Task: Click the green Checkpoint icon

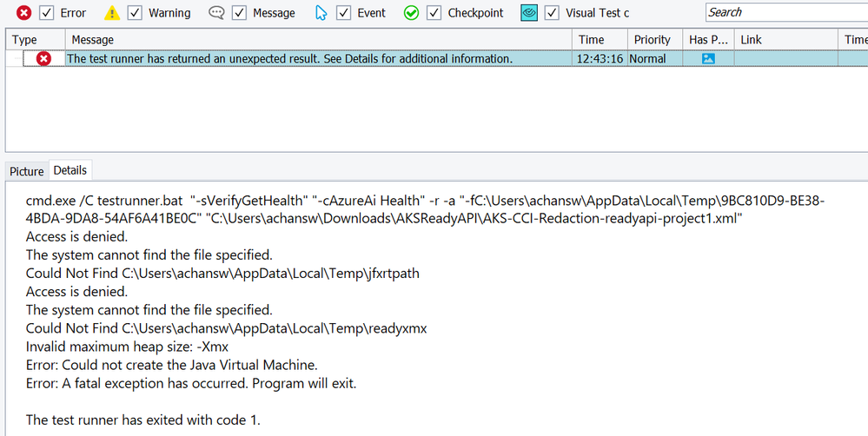Action: 412,13
